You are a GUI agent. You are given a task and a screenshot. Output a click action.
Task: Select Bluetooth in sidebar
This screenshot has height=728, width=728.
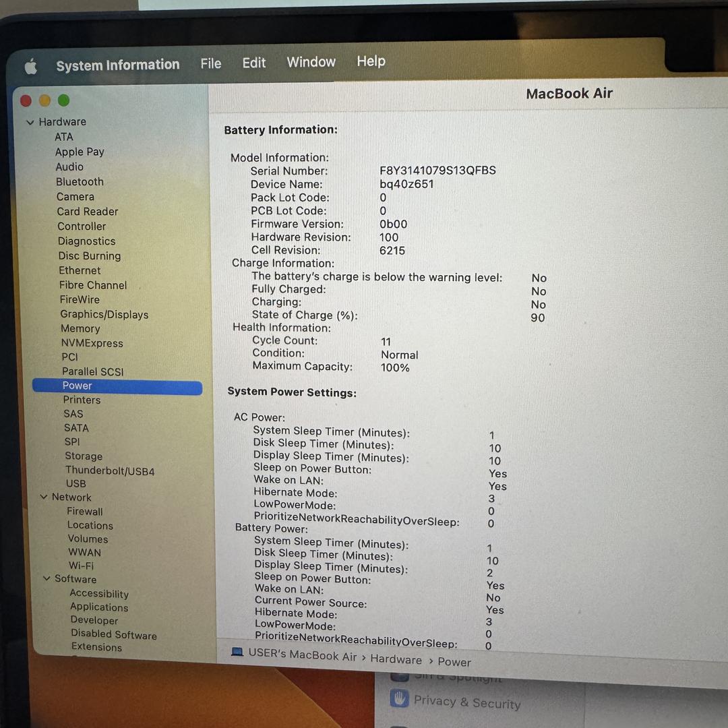point(80,181)
